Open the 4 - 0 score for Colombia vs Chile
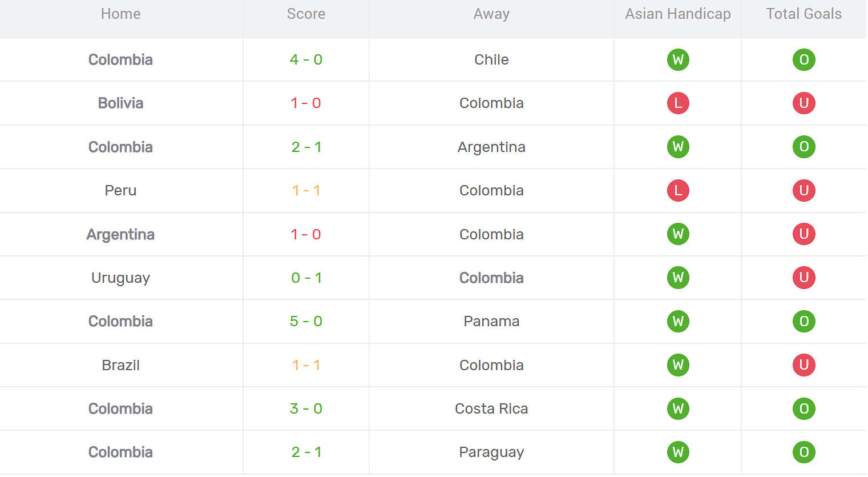Viewport: 868px width, 477px height. 306,59
